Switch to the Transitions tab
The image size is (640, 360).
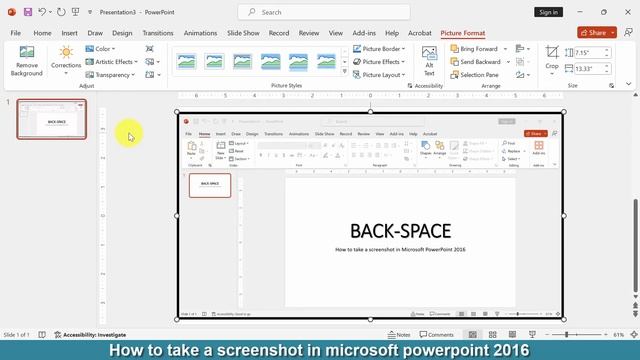(x=158, y=33)
